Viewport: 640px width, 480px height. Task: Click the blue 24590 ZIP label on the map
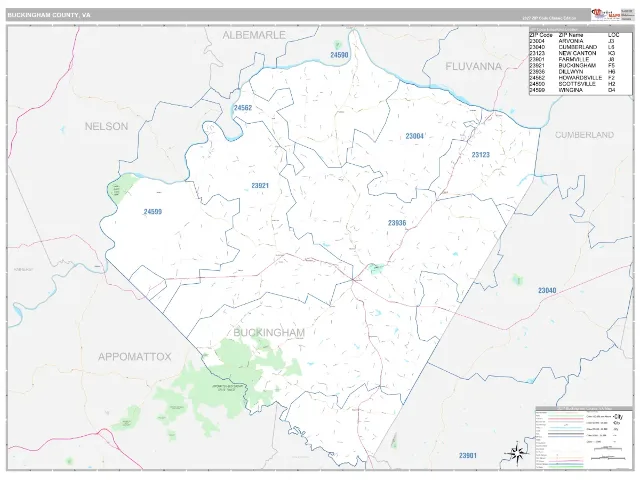click(339, 55)
